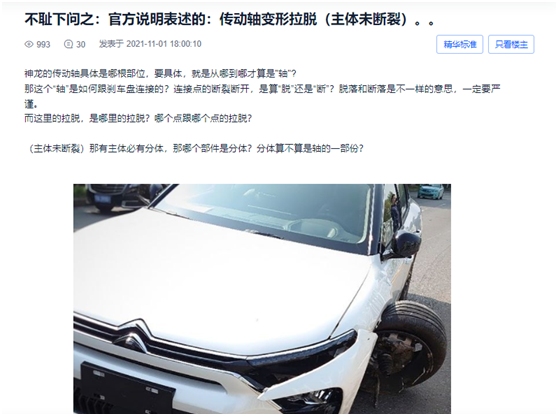Viewport: 558px width, 416px height.
Task: Click the 精华标准 button
Action: click(x=459, y=44)
